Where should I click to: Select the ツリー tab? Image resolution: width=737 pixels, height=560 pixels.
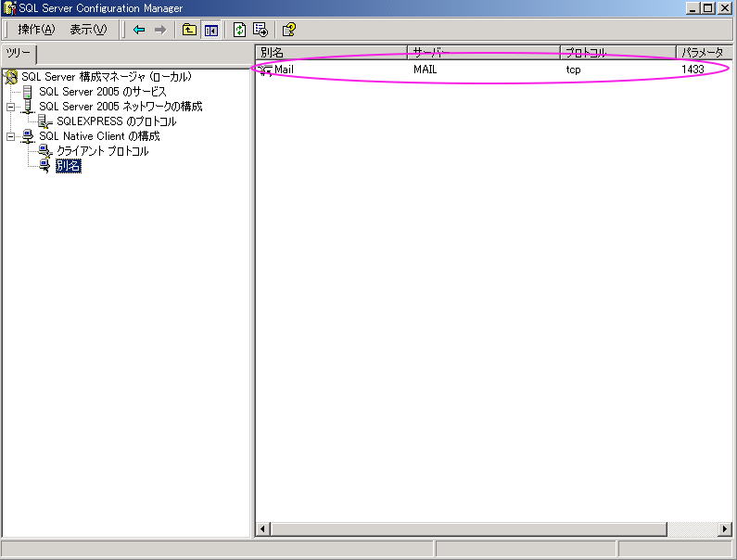tap(19, 53)
